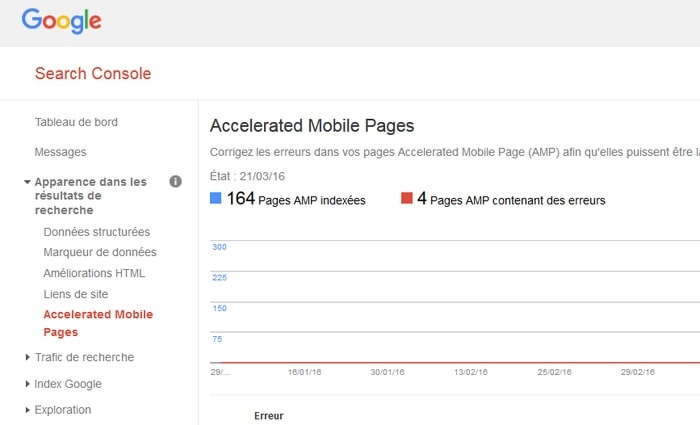Open Liens de site
This screenshot has width=700, height=425.
[75, 294]
